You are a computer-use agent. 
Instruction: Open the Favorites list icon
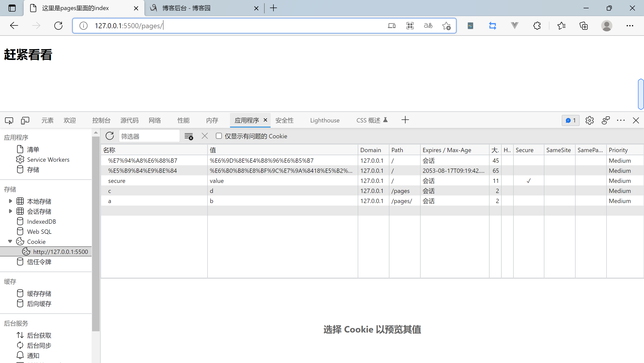coord(561,25)
